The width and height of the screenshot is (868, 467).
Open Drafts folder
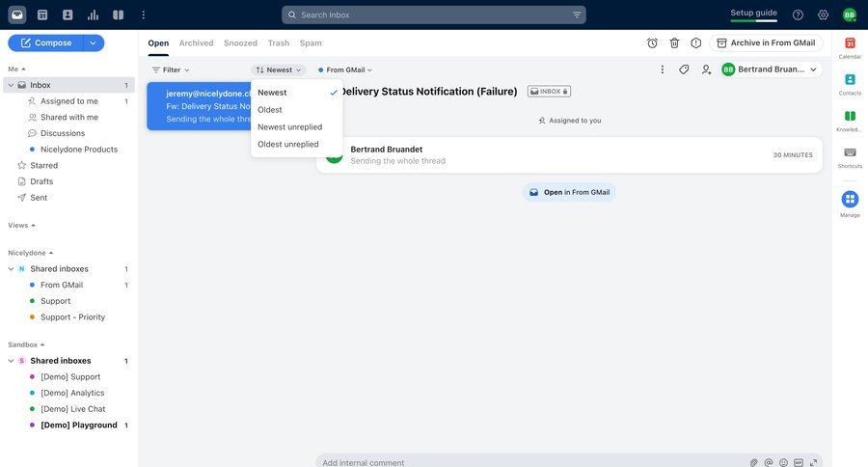click(x=41, y=181)
